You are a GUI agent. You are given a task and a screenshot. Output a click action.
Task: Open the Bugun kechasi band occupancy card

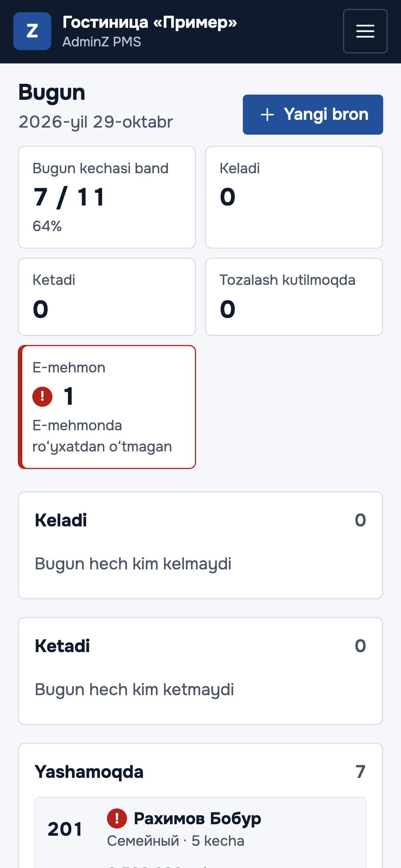coord(107,197)
